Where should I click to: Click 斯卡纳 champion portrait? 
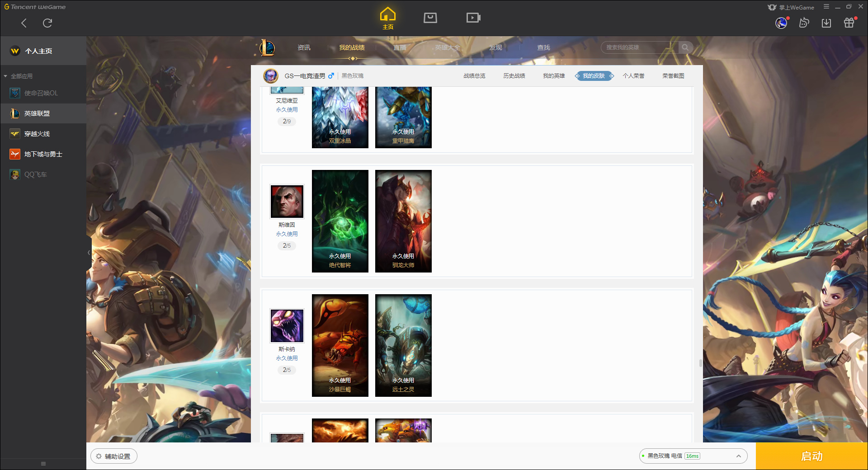[x=287, y=326]
